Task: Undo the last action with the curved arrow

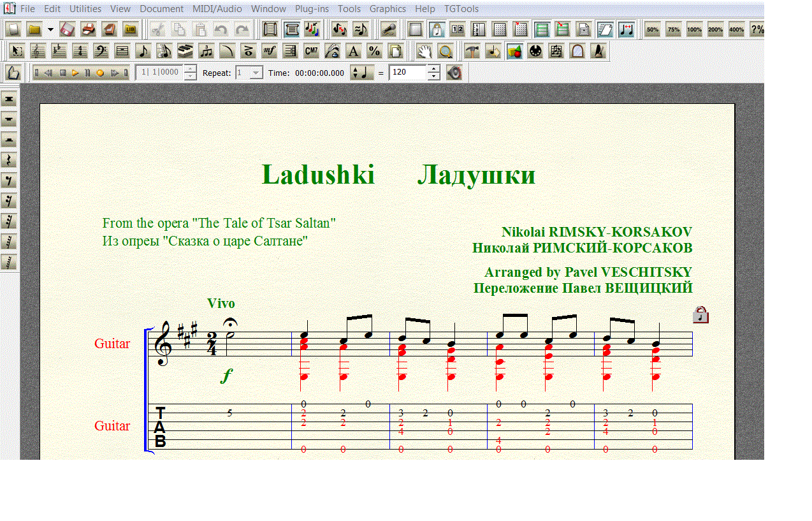Action: tap(221, 29)
